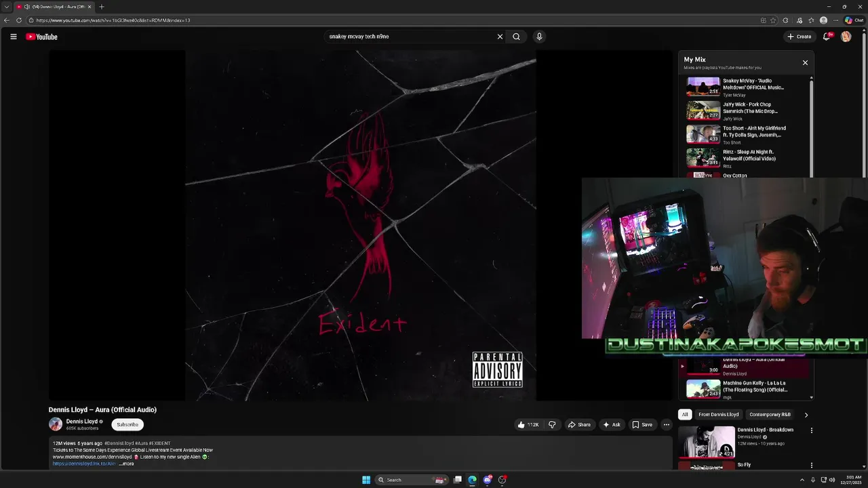The height and width of the screenshot is (488, 868).
Task: Open Task View on taskbar
Action: [x=458, y=480]
